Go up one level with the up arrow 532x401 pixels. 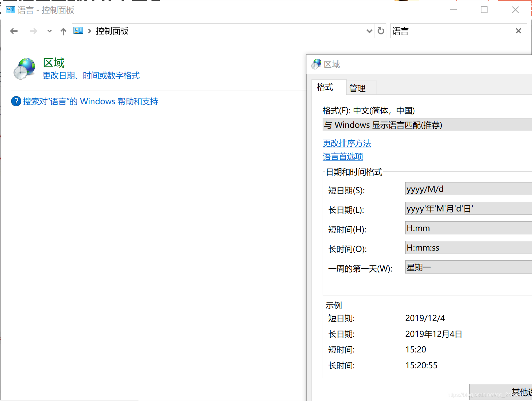click(63, 31)
